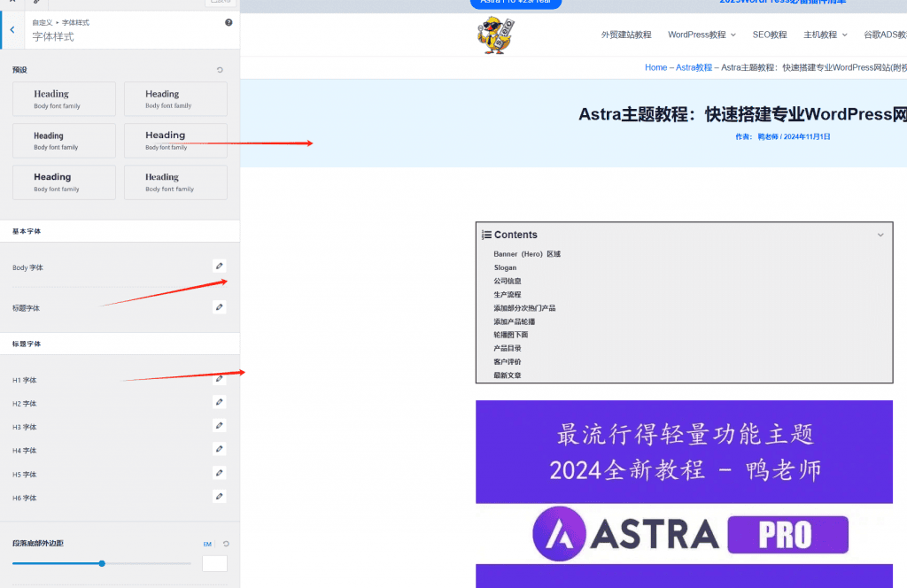This screenshot has height=588, width=907.
Task: Jump to 添加产品轮播 section
Action: pyautogui.click(x=515, y=321)
